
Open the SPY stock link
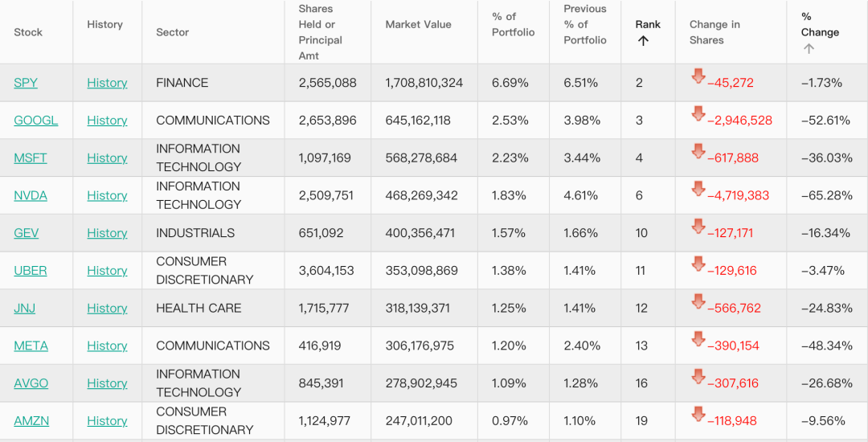tap(26, 83)
